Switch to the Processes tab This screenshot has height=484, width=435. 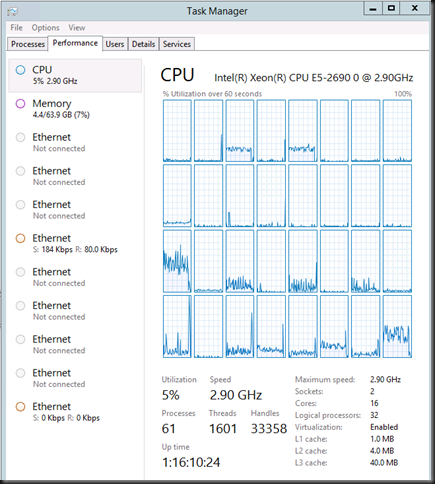click(x=28, y=44)
